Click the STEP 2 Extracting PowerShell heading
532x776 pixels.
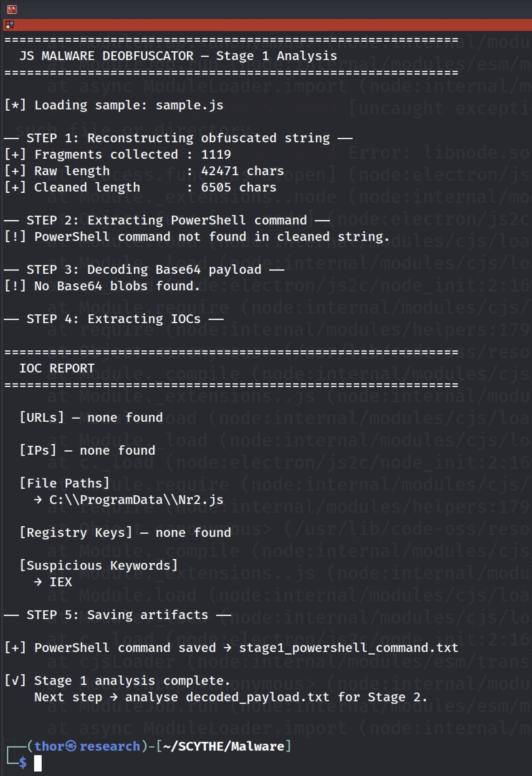tap(167, 220)
